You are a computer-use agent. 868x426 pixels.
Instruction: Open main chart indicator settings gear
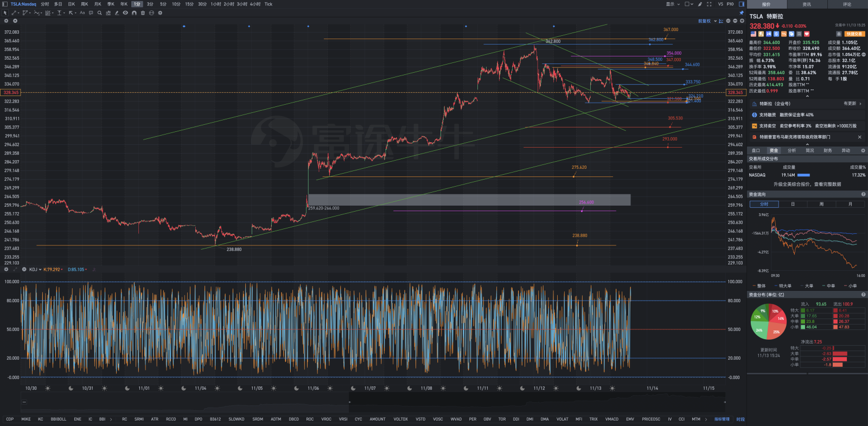6,21
